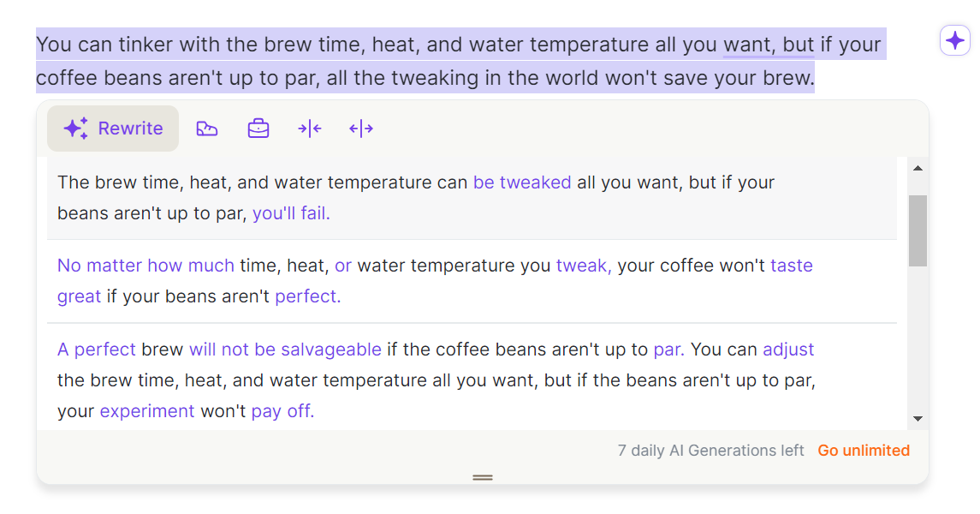The height and width of the screenshot is (514, 980).
Task: Click the "7 daily AI Generations left" label
Action: point(710,451)
